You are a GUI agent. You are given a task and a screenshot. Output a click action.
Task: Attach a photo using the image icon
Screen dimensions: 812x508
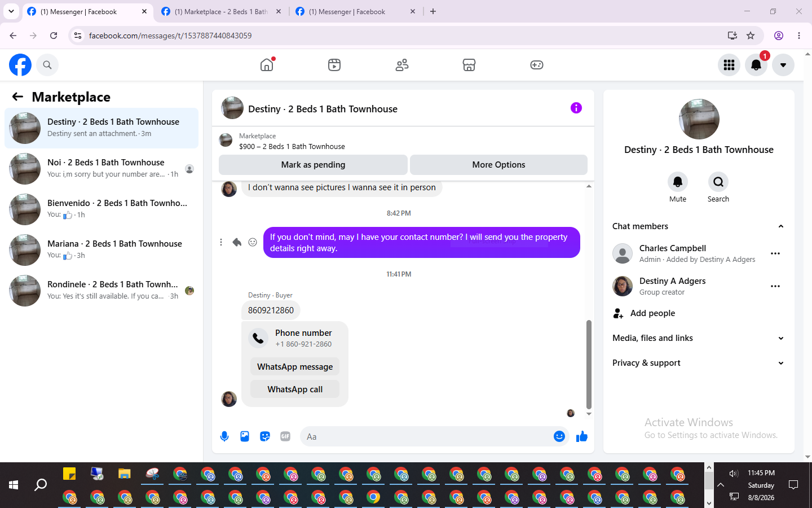245,436
